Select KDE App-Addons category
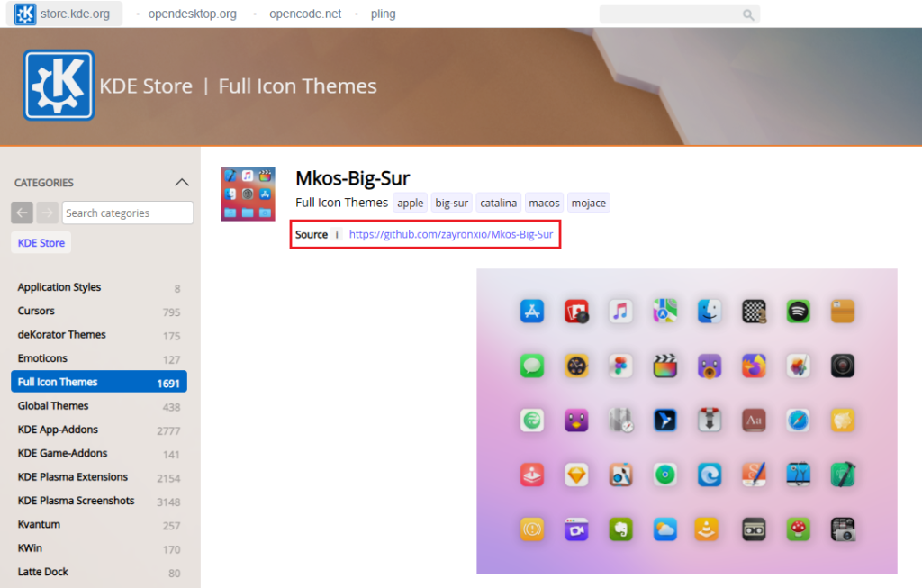The width and height of the screenshot is (922, 588). 99,430
